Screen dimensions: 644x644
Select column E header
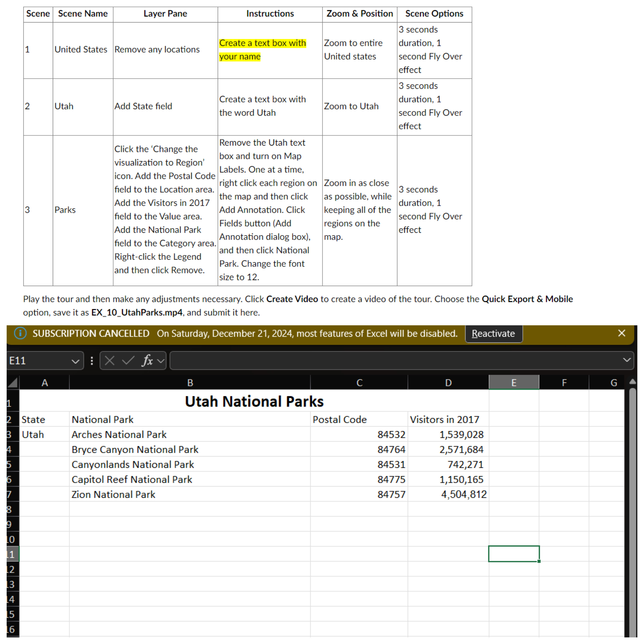(514, 383)
